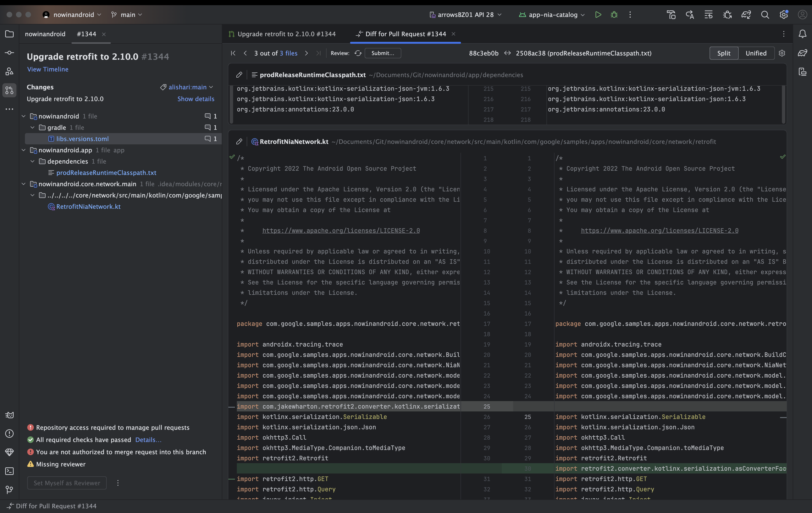Click the pencil edit icon for RetrofitNiaNetwork.kt

239,141
